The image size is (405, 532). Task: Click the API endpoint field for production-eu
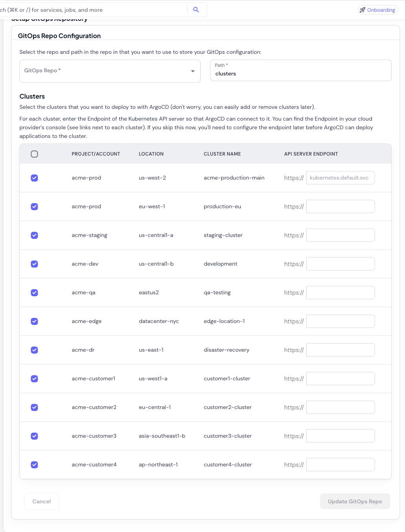pyautogui.click(x=340, y=206)
